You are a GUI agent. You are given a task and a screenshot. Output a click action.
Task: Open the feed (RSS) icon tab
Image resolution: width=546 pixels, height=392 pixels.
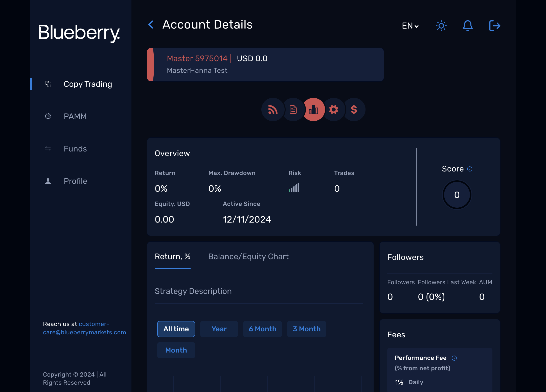point(273,110)
